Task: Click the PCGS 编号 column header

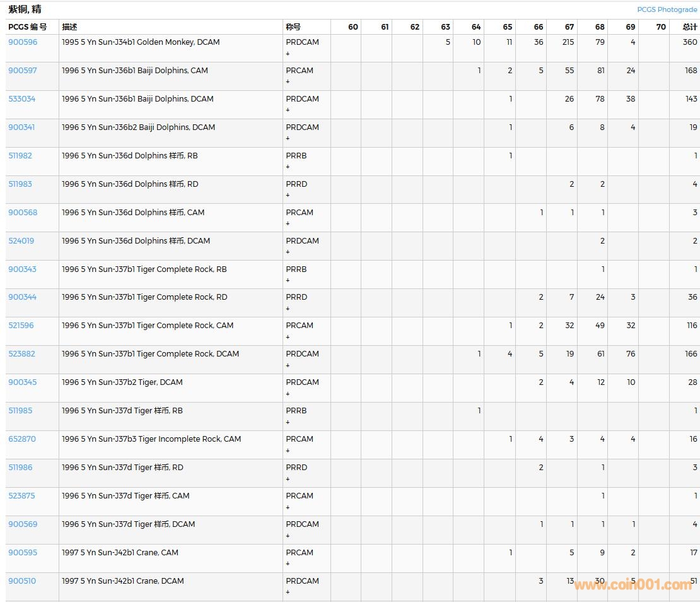Action: tap(28, 27)
